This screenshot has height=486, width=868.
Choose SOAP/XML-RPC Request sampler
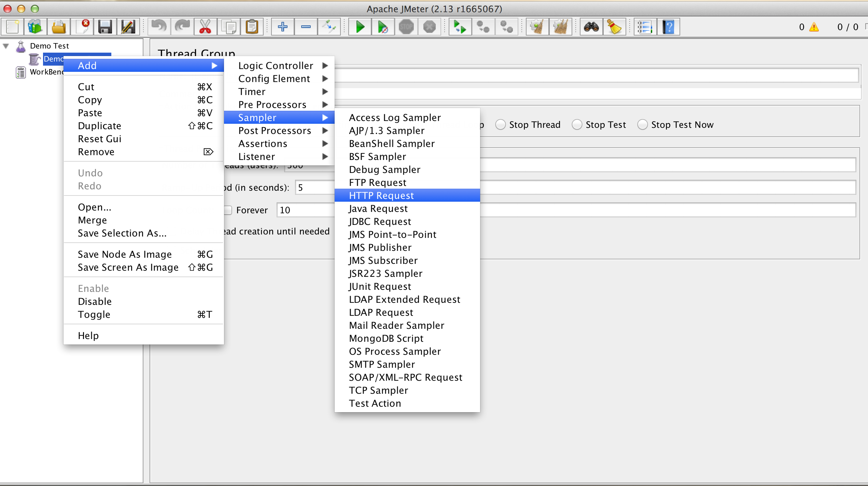(x=407, y=377)
